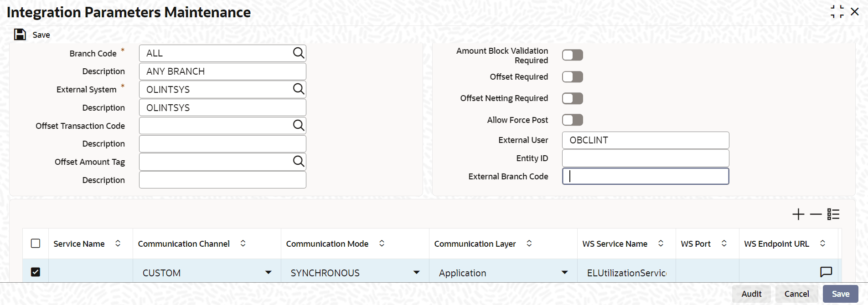Click the Entity ID input field
The height and width of the screenshot is (305, 868).
tap(645, 158)
